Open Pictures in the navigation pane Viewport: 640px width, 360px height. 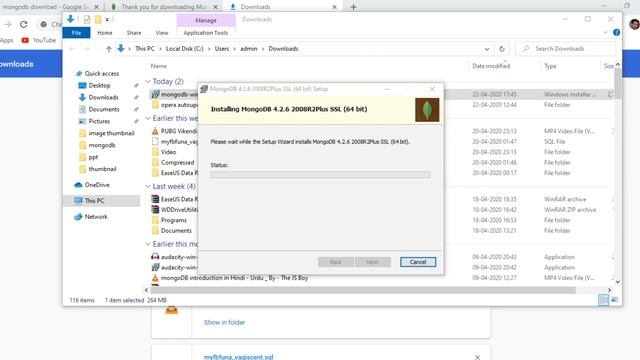[x=99, y=121]
